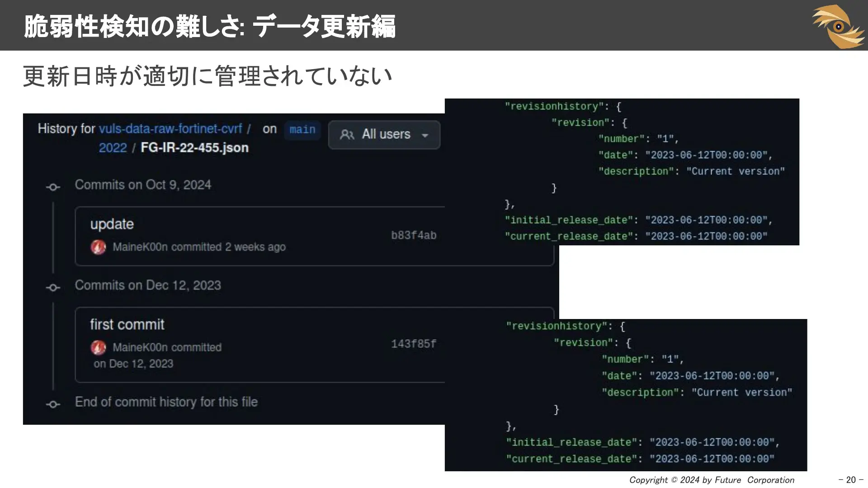The height and width of the screenshot is (488, 868).
Task: Open vuls-data-raw-fortinet-cvrf repository link
Action: (x=170, y=129)
